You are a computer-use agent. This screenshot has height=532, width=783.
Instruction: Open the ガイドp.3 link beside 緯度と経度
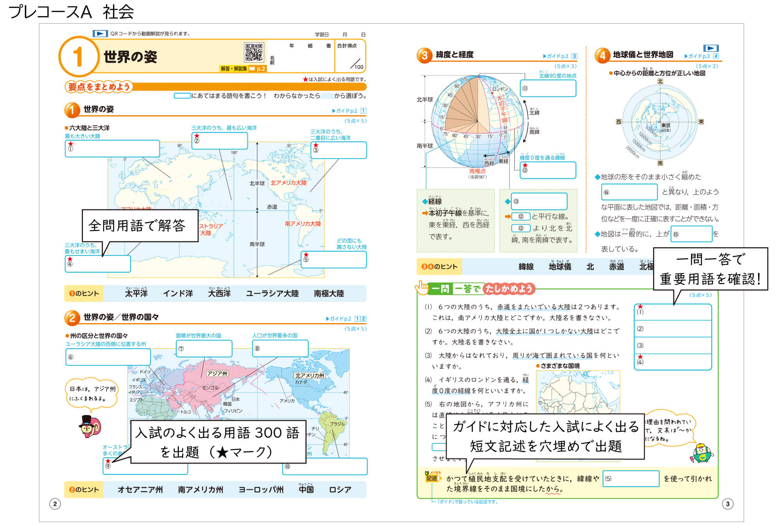[x=560, y=56]
